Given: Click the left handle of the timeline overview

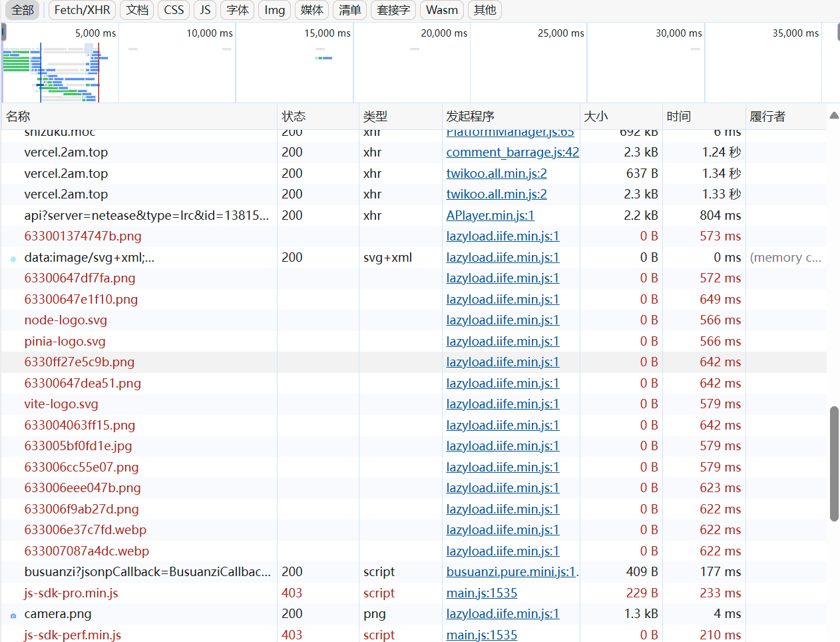Looking at the screenshot, I should 3,32.
